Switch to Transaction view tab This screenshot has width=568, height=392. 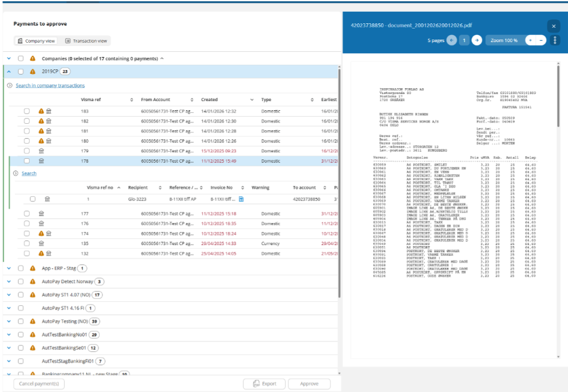click(86, 41)
